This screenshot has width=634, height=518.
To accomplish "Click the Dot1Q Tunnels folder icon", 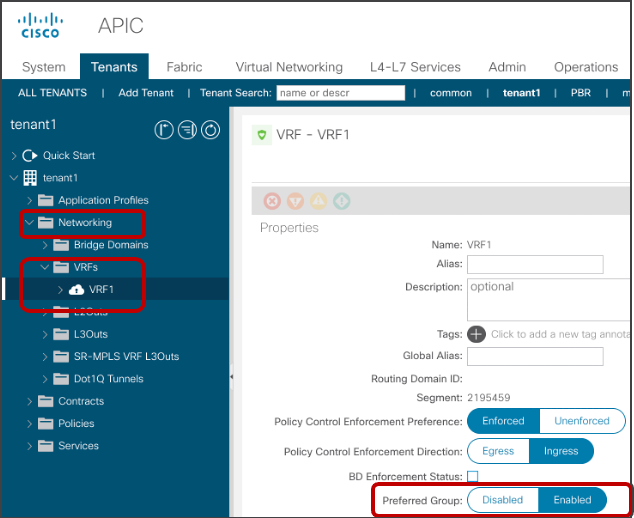I will click(x=61, y=379).
